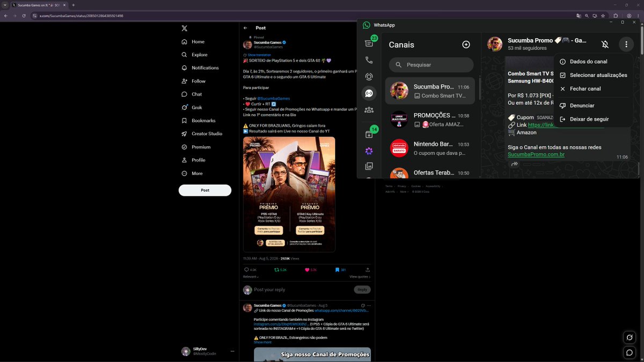Open WhatsApp Status icon
The image size is (644, 362).
(x=369, y=77)
